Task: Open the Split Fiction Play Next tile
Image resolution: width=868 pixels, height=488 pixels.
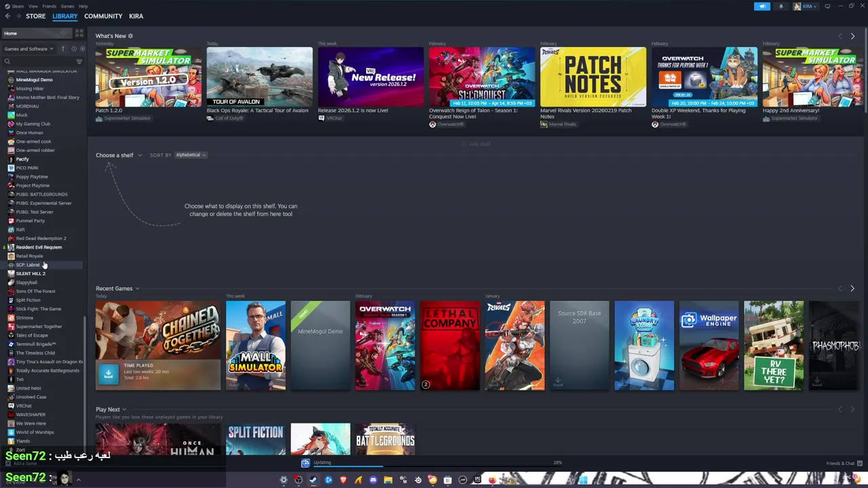Action: click(x=256, y=440)
